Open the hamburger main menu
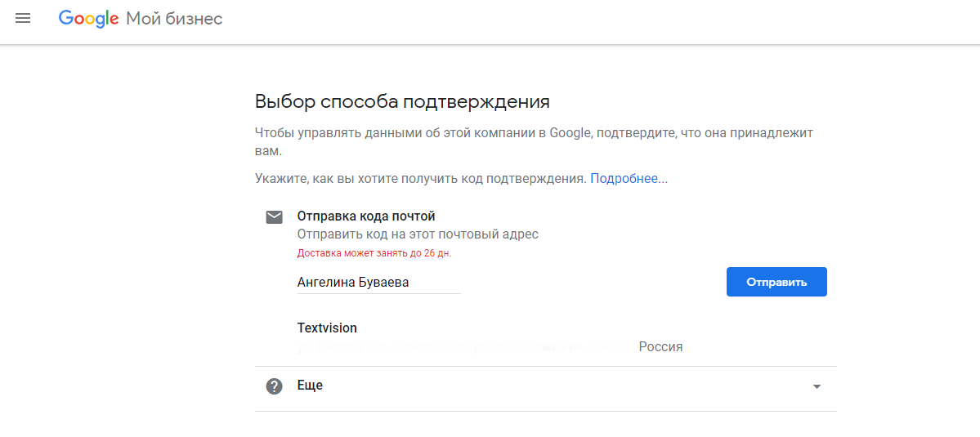This screenshot has height=437, width=980. pos(23,19)
